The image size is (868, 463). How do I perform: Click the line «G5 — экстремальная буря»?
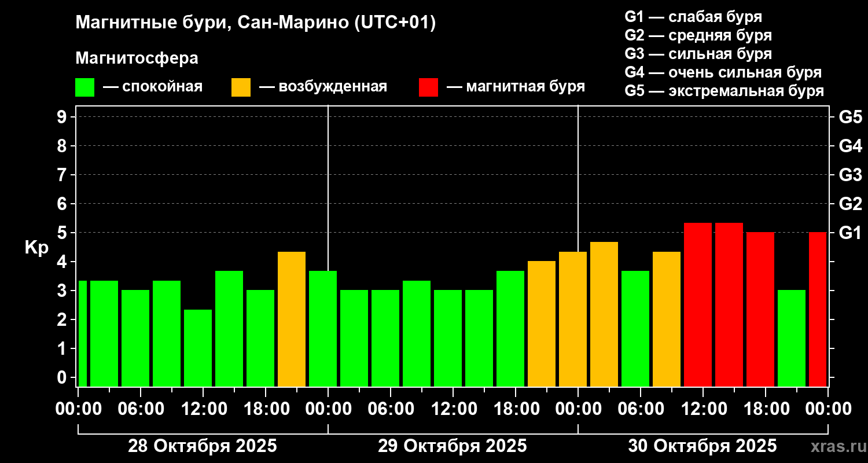pos(724,91)
